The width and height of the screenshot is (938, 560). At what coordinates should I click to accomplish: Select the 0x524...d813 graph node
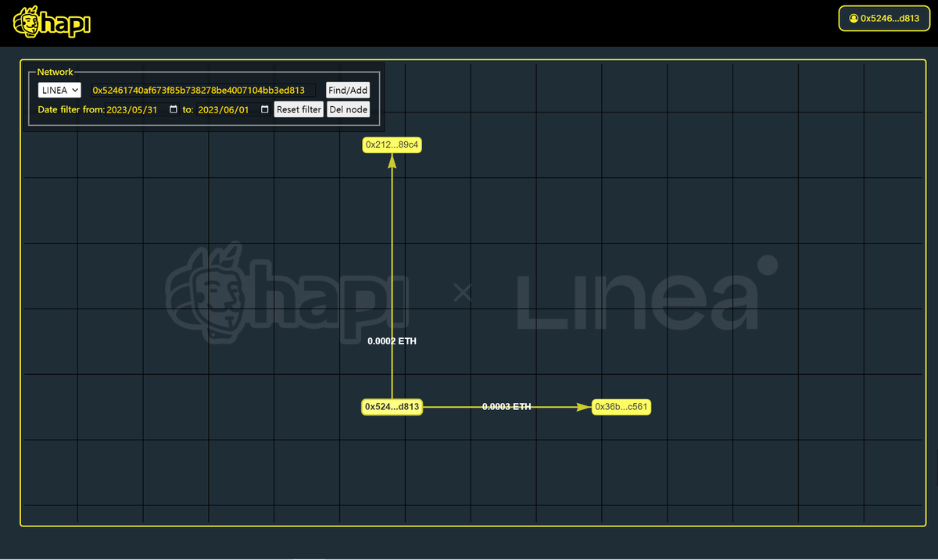(x=392, y=407)
